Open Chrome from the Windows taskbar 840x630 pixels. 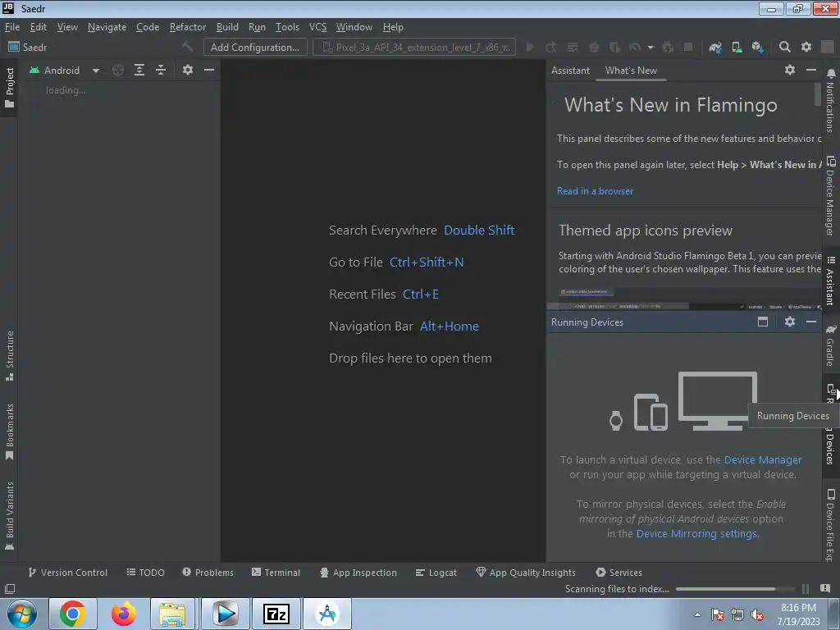(73, 614)
